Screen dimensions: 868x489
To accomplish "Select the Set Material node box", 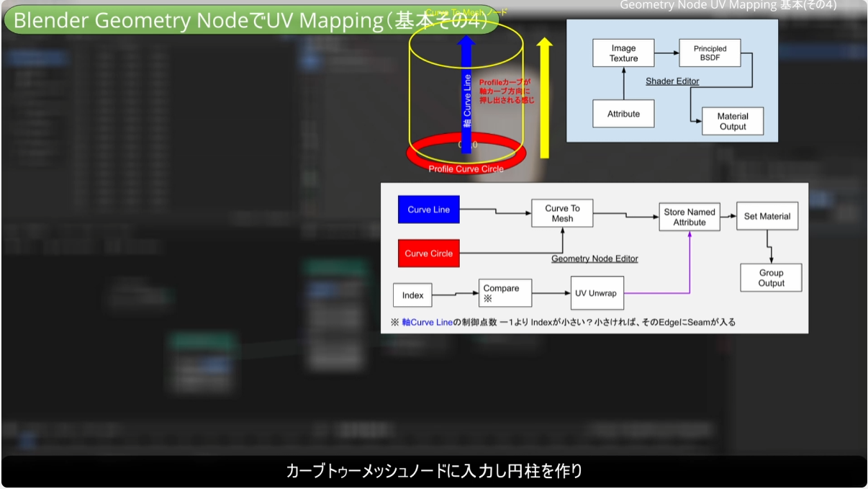I will click(x=767, y=216).
